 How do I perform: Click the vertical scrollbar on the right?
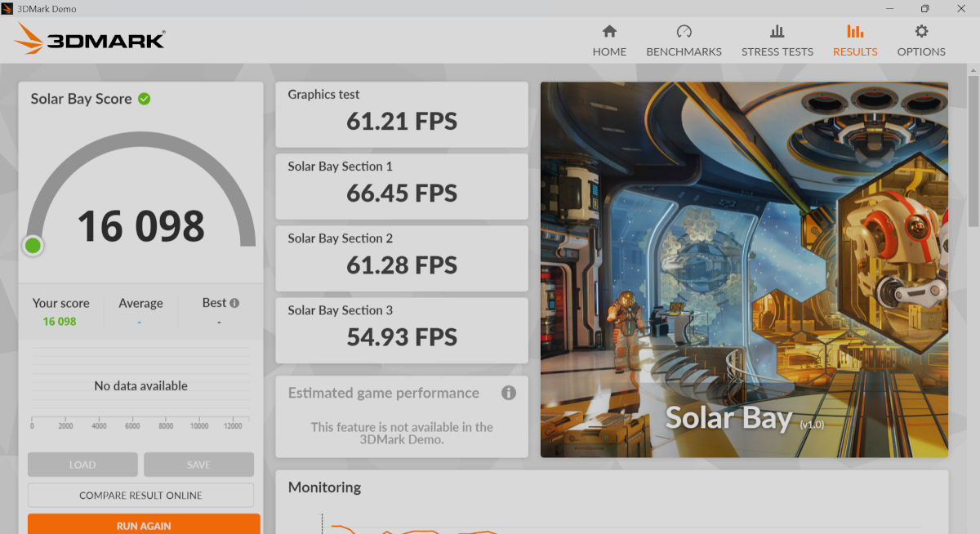pyautogui.click(x=973, y=151)
